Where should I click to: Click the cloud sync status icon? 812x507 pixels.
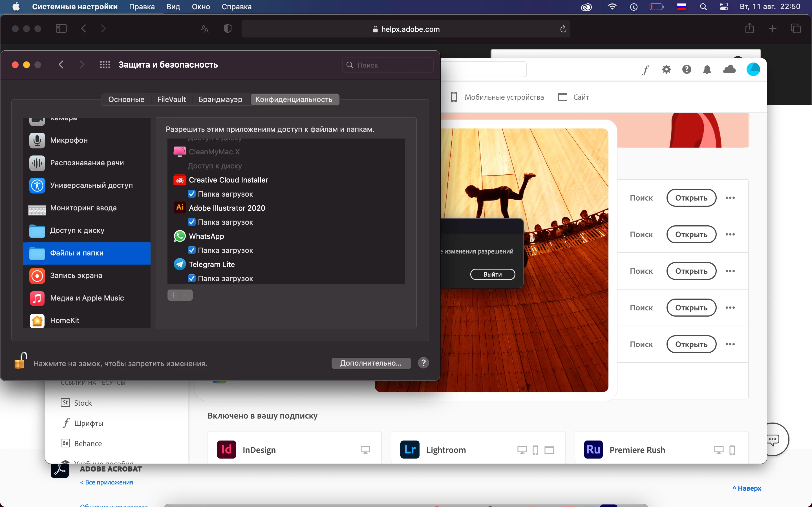[729, 69]
